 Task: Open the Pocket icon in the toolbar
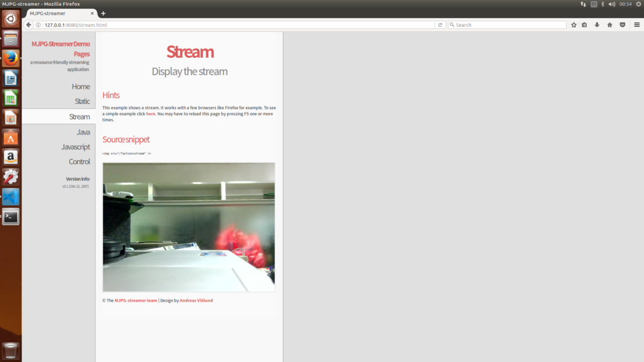623,25
